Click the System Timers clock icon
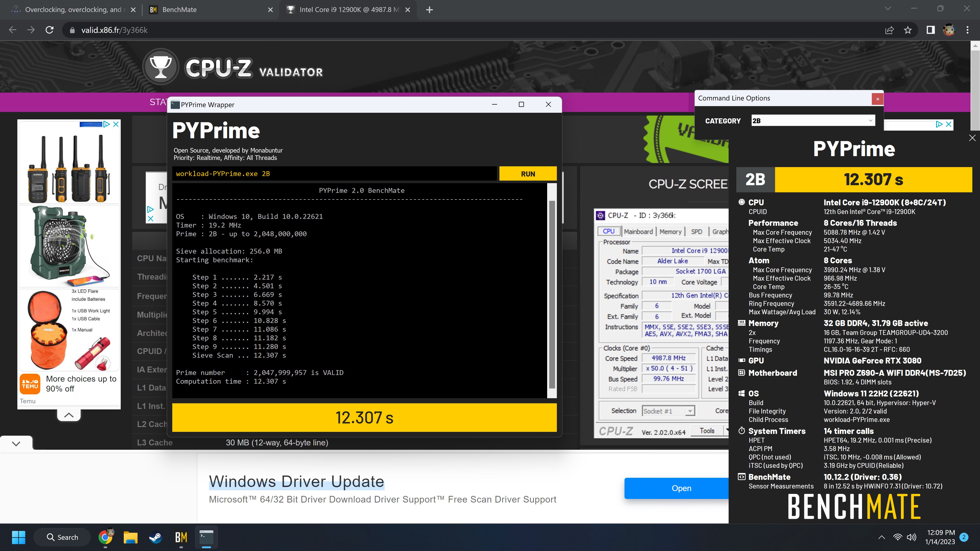This screenshot has width=980, height=551. pyautogui.click(x=741, y=431)
